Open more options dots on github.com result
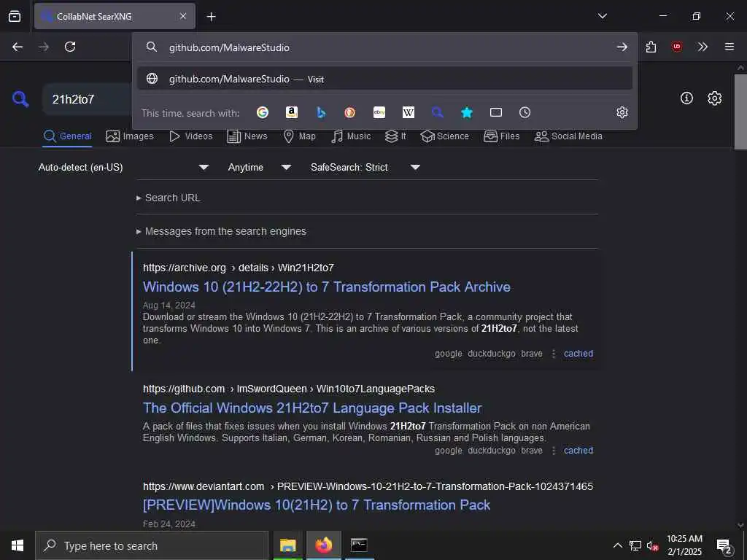Image resolution: width=747 pixels, height=560 pixels. tap(554, 451)
